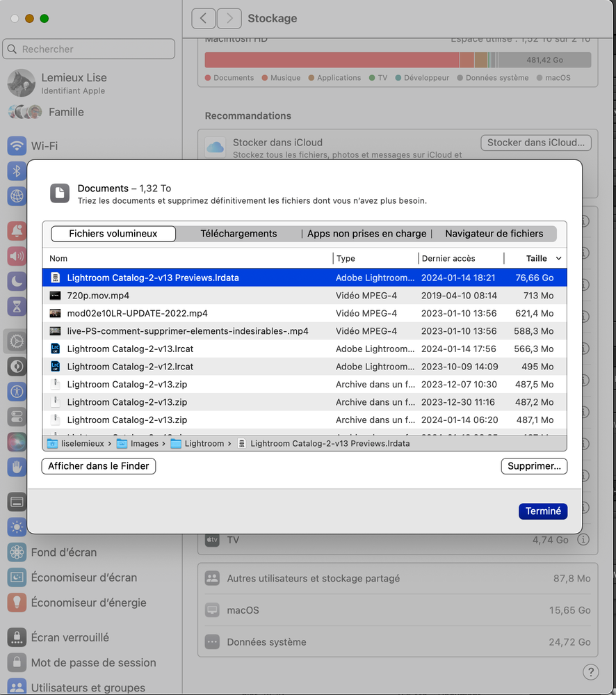Viewport: 616px width, 695px height.
Task: Open Bluetooth icon in the sidebar
Action: click(17, 170)
